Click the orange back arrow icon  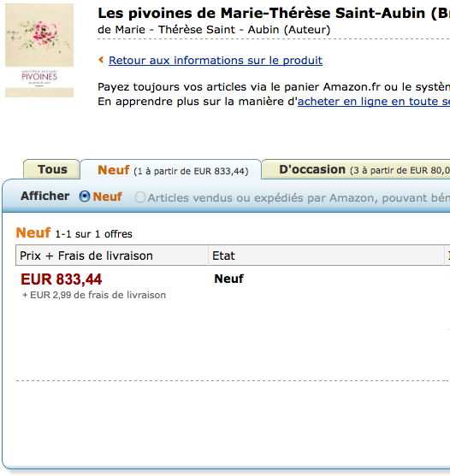point(101,60)
